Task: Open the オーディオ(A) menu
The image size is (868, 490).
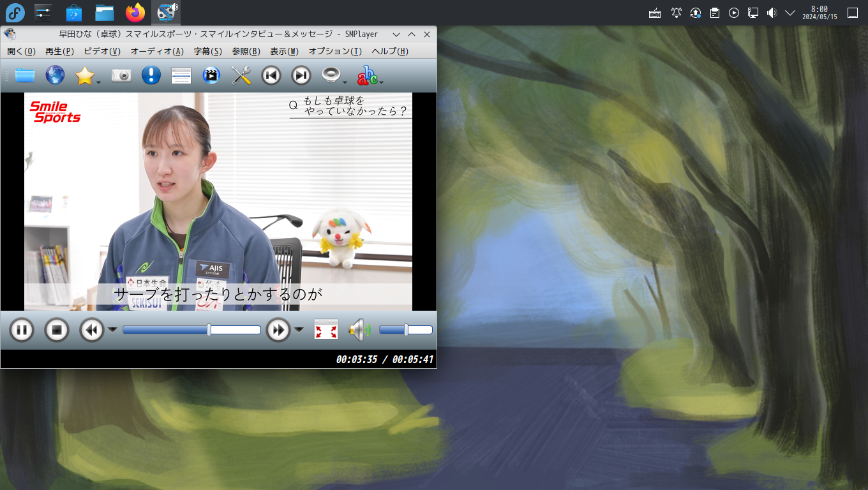Action: [157, 52]
